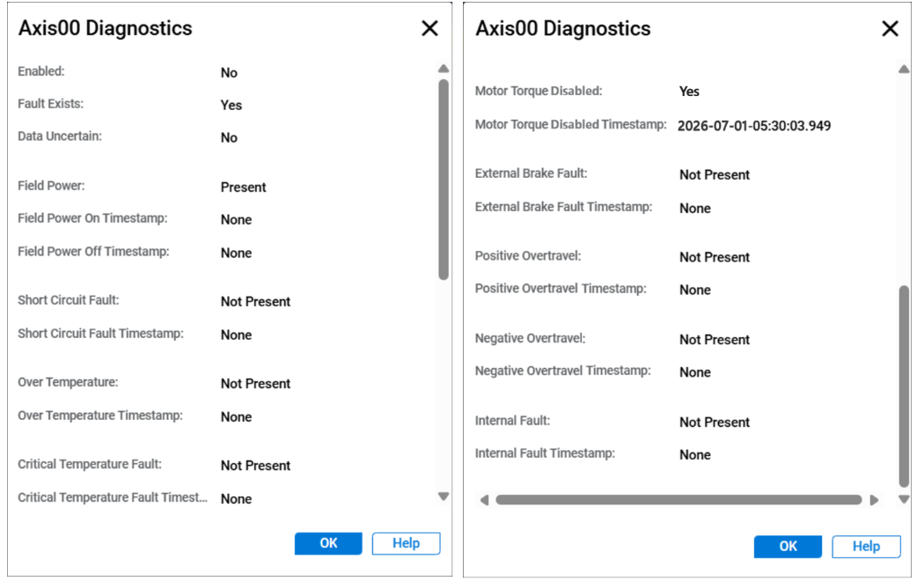Image resolution: width=924 pixels, height=581 pixels.
Task: Click scroll-up arrow above the Motor Torque Disabled row
Action: (x=904, y=69)
